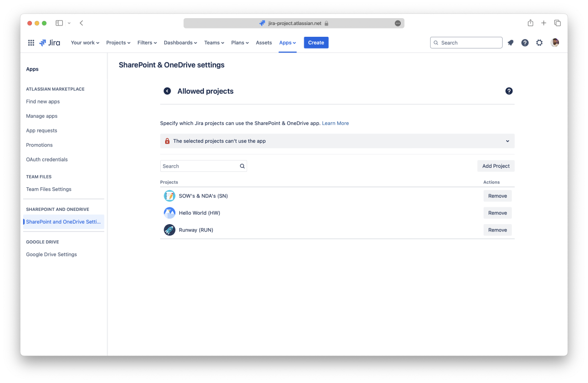This screenshot has width=588, height=383.
Task: Click the help icon beside Allowed projects heading
Action: coord(509,91)
